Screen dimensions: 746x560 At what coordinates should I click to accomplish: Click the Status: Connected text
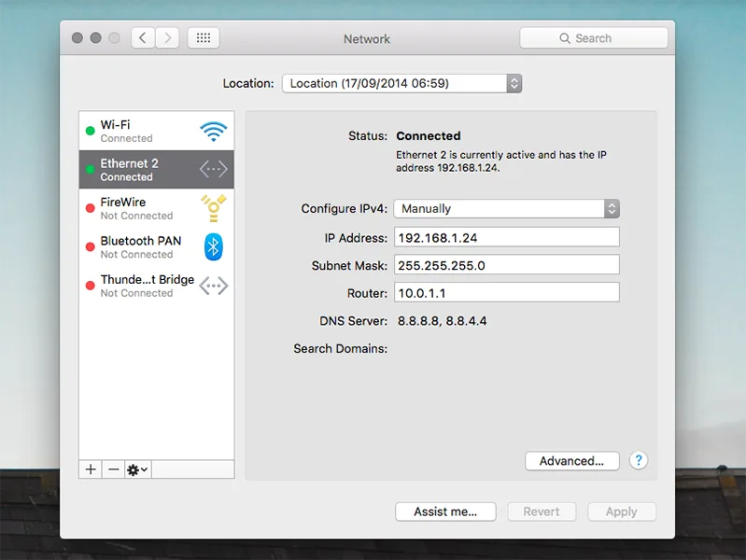click(404, 135)
